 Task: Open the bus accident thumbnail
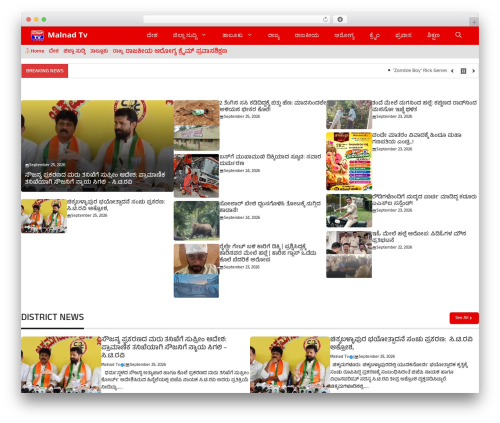(x=196, y=176)
